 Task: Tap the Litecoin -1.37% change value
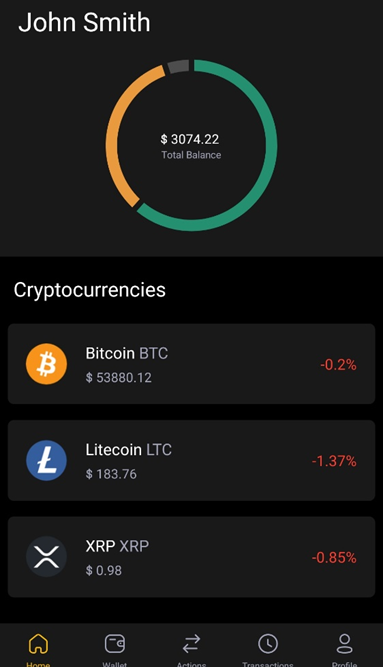(334, 461)
